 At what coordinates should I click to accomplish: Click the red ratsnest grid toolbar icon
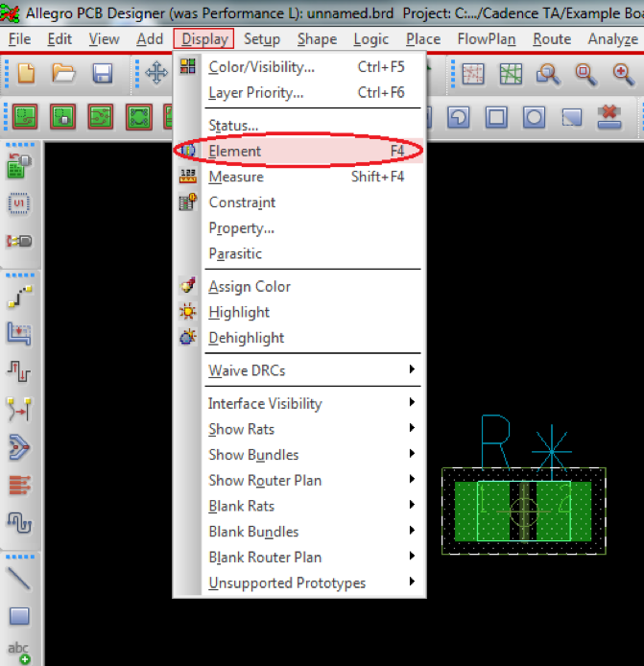pyautogui.click(x=473, y=74)
